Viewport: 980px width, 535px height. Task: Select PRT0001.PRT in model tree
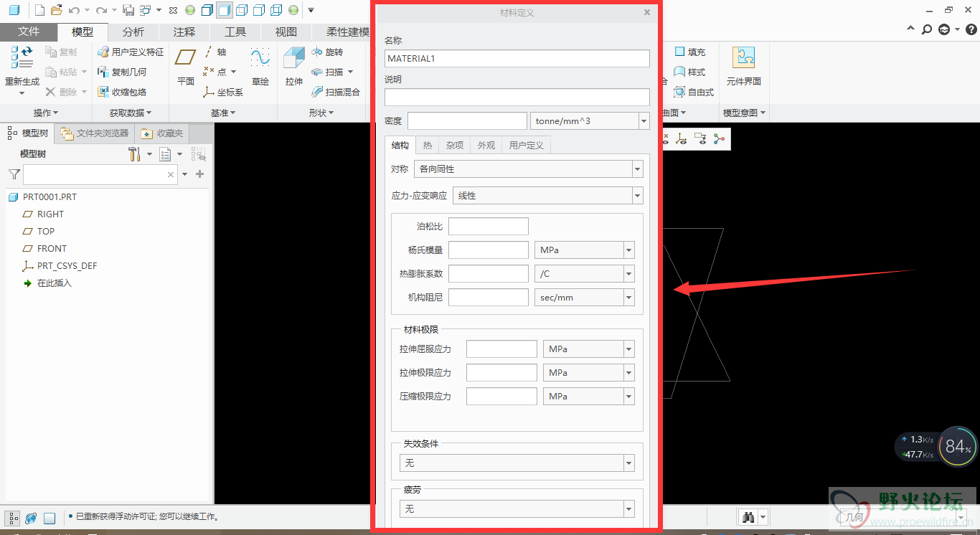pos(42,197)
